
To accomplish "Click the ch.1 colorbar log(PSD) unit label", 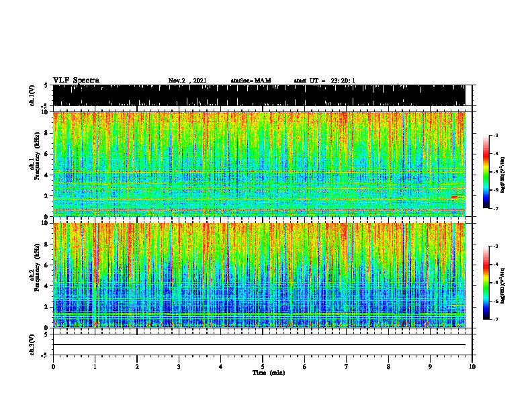I will [503, 175].
